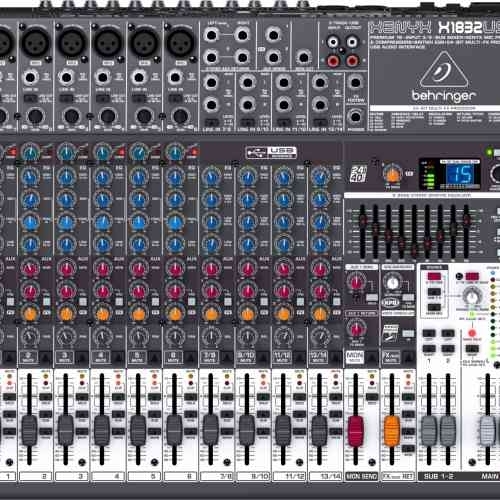
Task: Click the channel 2 Line In jack
Action: [x=30, y=78]
